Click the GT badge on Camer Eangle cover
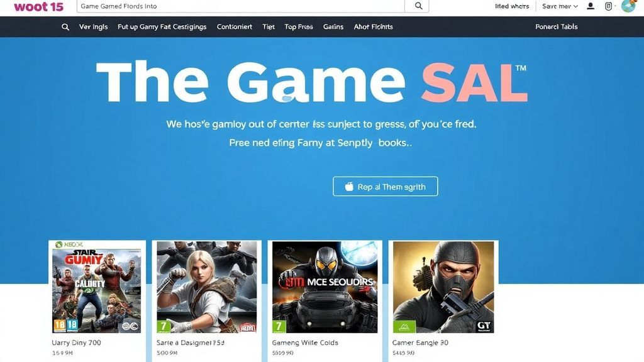The height and width of the screenshot is (362, 644). (484, 326)
